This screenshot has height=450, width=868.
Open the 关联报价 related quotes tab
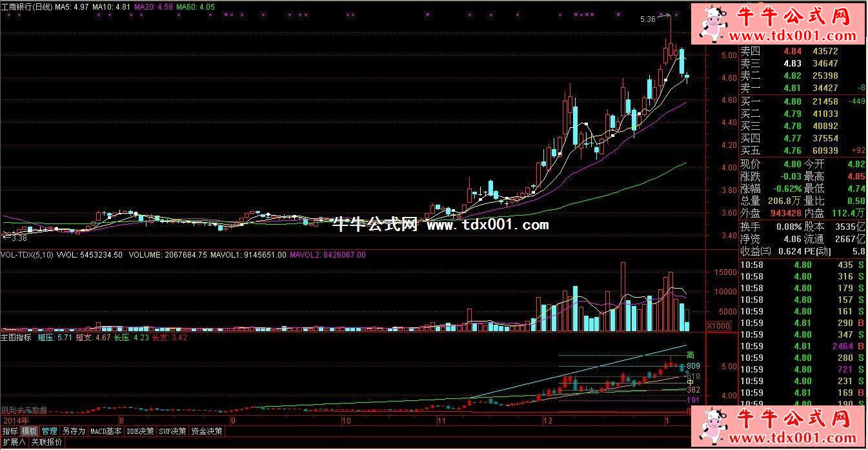[46, 442]
